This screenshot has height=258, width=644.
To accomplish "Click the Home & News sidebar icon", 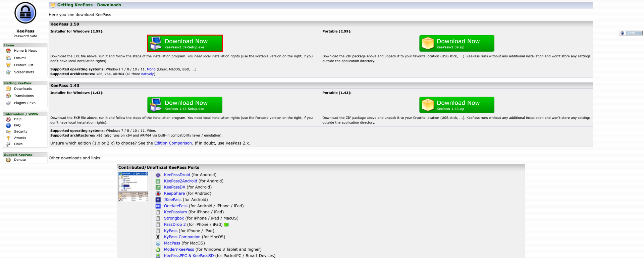I will tap(8, 51).
